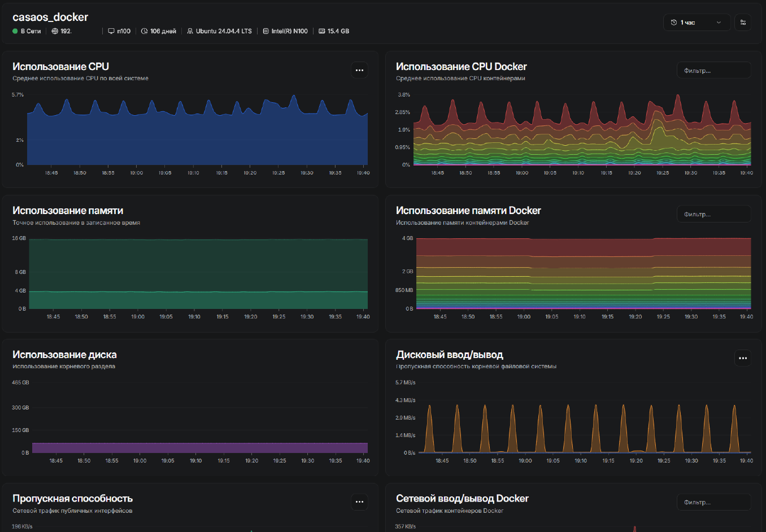
Task: Click the uptime clock icon by 106 дней
Action: coord(145,31)
